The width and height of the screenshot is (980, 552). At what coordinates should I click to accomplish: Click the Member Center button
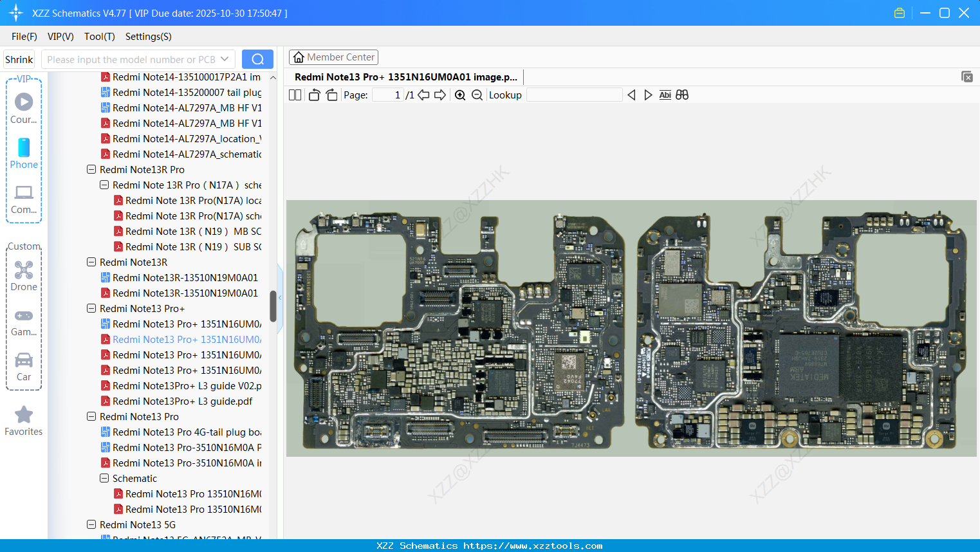coord(333,57)
